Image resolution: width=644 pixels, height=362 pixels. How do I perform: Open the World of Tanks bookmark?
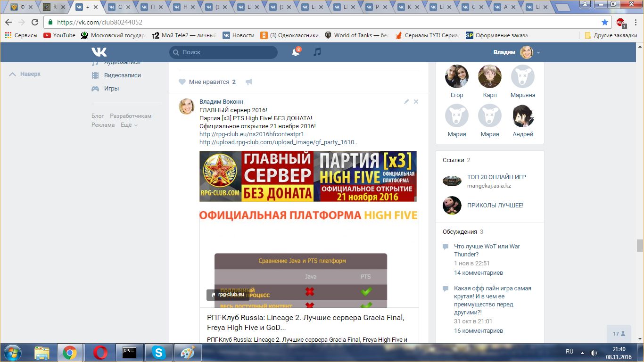356,35
